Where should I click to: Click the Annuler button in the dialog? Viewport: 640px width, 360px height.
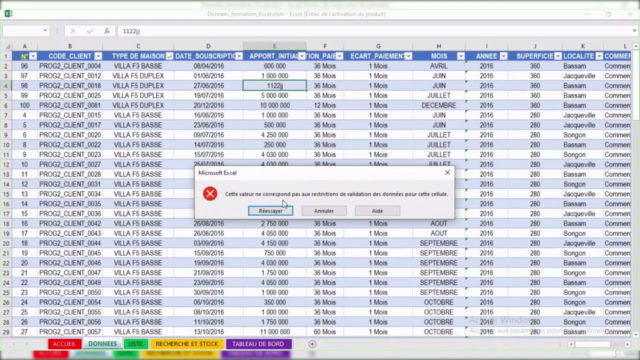[324, 211]
